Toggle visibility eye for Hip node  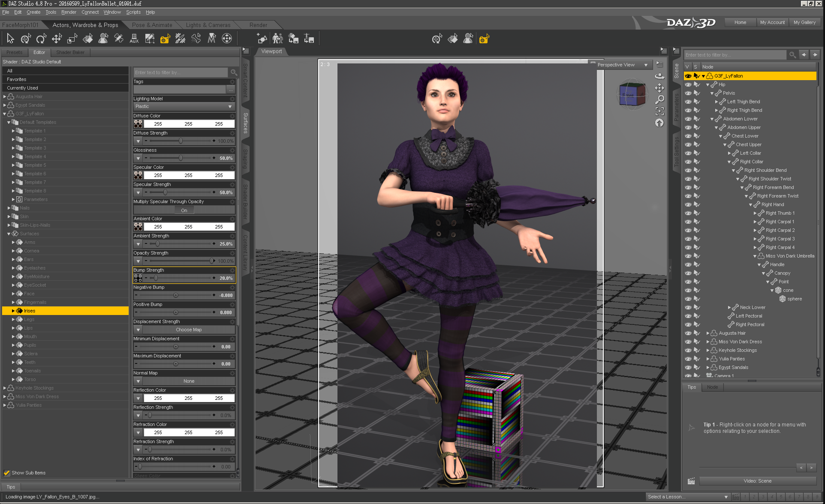(688, 84)
